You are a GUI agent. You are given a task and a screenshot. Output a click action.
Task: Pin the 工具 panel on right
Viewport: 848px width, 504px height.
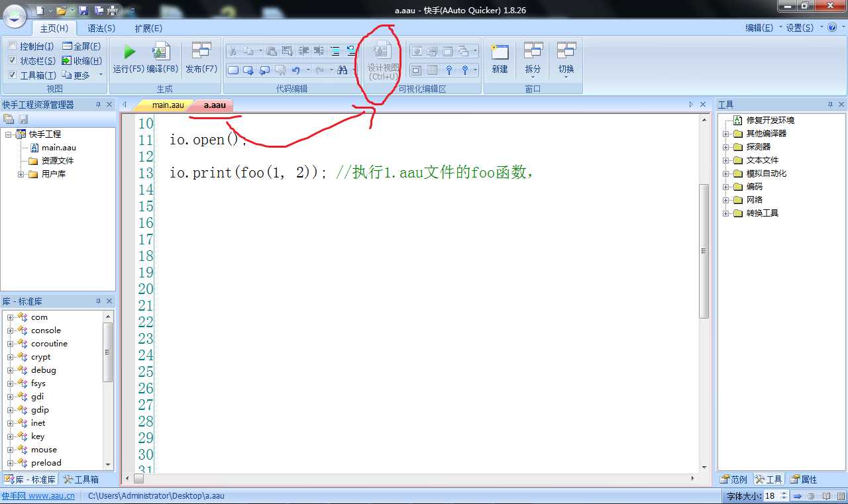click(830, 105)
